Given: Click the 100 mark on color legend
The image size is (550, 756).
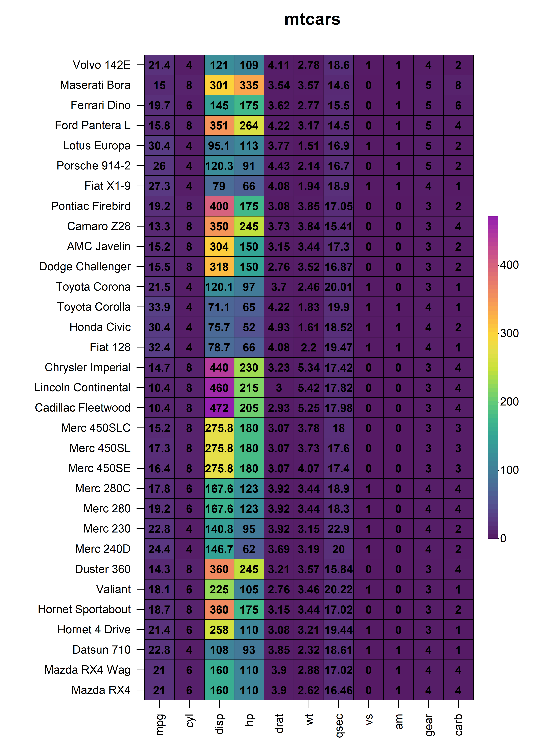Looking at the screenshot, I should [509, 470].
